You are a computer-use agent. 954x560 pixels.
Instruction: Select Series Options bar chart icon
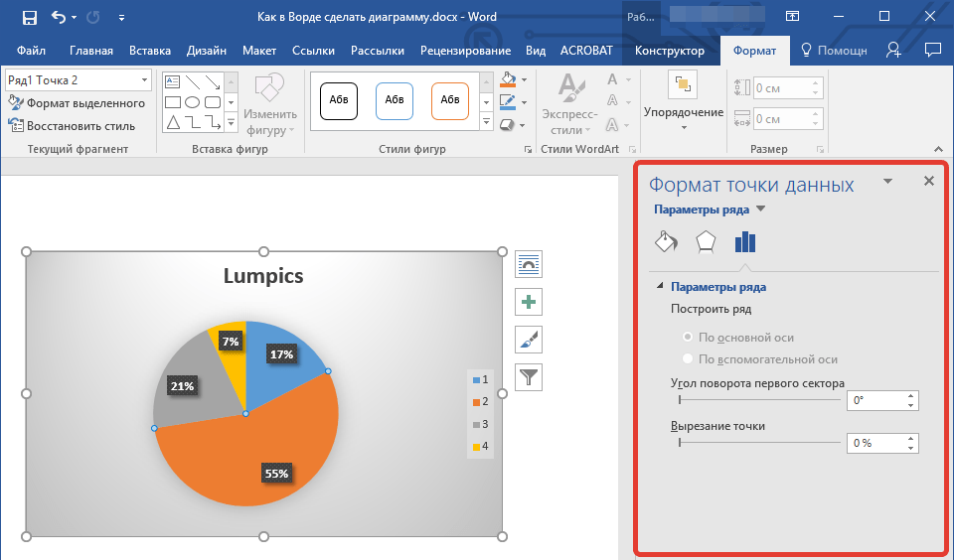[x=745, y=241]
